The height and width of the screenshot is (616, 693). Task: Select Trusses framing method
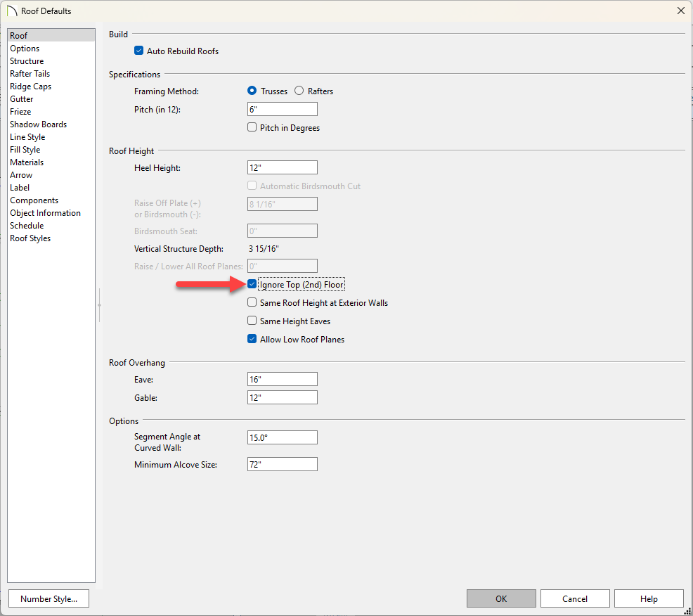(252, 91)
